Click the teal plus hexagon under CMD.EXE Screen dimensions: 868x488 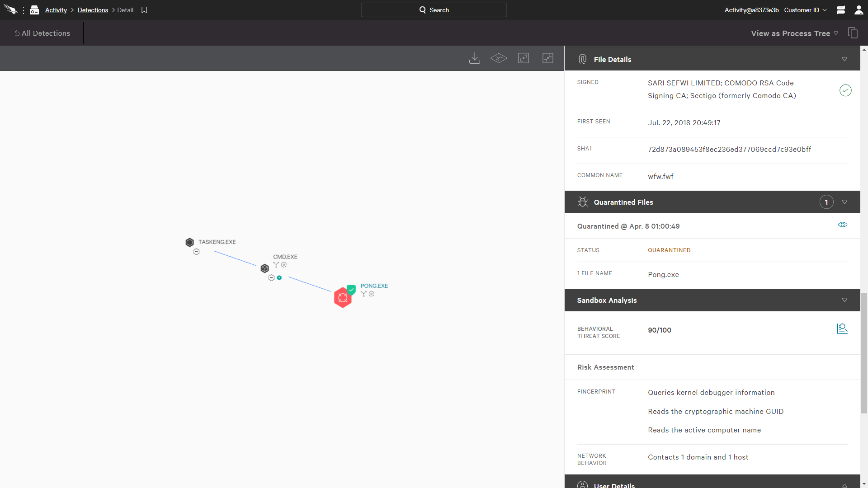pos(279,278)
